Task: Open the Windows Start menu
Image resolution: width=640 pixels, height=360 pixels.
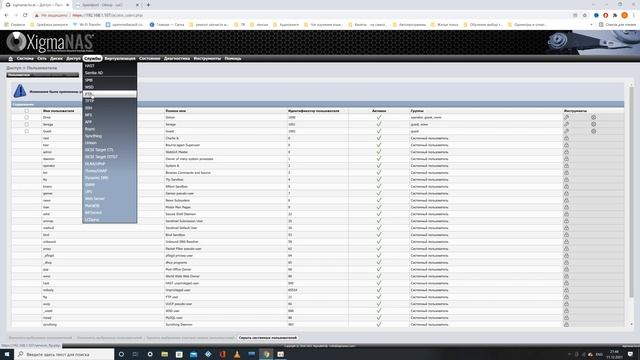Action: tap(7, 354)
